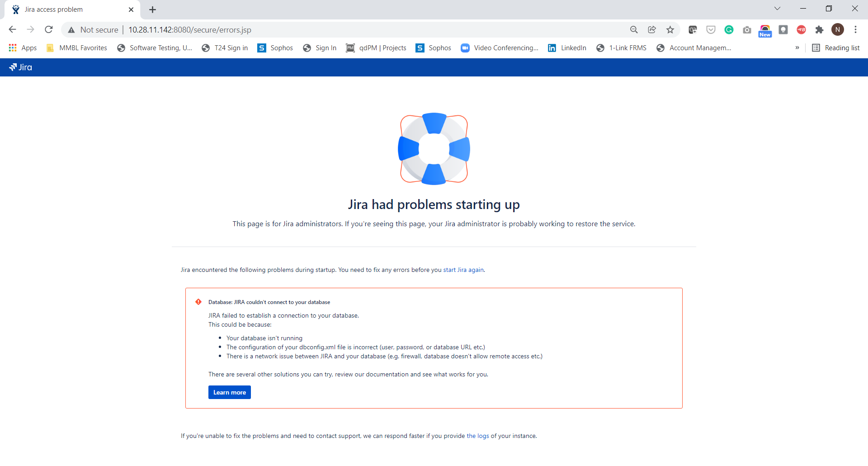Open 'the logs' link
The width and height of the screenshot is (868, 466).
click(x=478, y=436)
